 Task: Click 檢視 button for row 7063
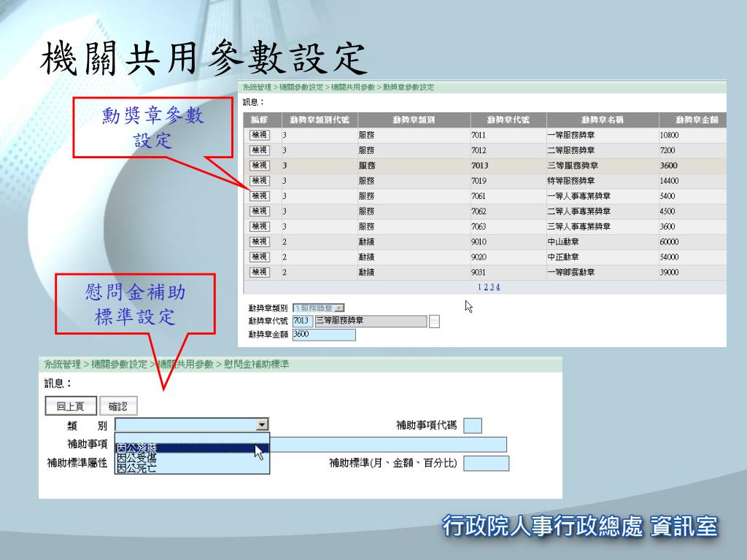[259, 226]
